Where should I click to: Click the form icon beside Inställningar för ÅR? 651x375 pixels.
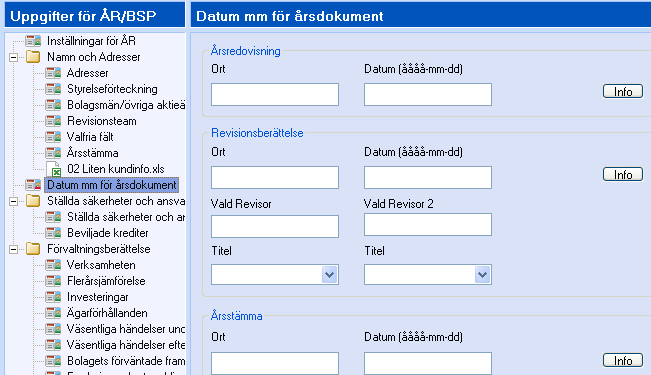(33, 41)
